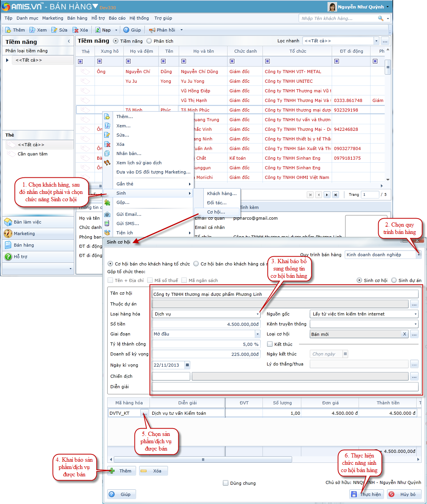Tick the Dùng chung checkbox
This screenshot has height=504, width=427.
tap(226, 483)
